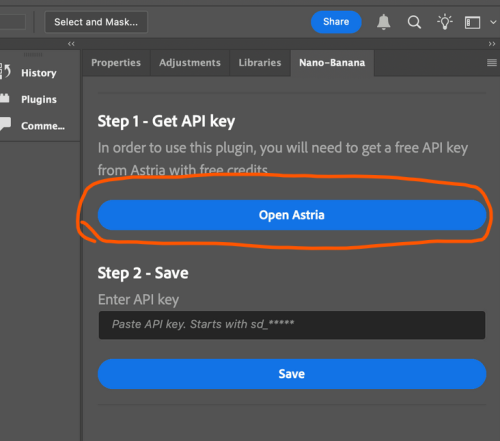The width and height of the screenshot is (500, 441).
Task: Click the Open Astria button
Action: [x=292, y=215]
